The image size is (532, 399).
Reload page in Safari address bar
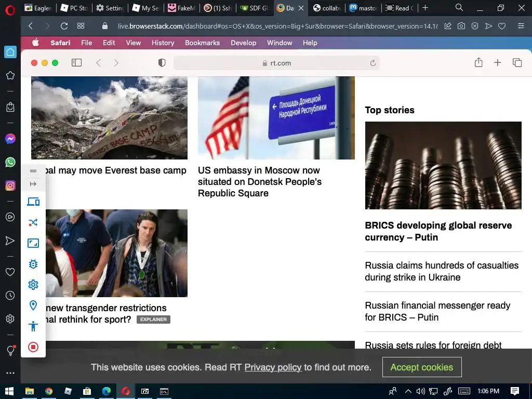(x=373, y=63)
